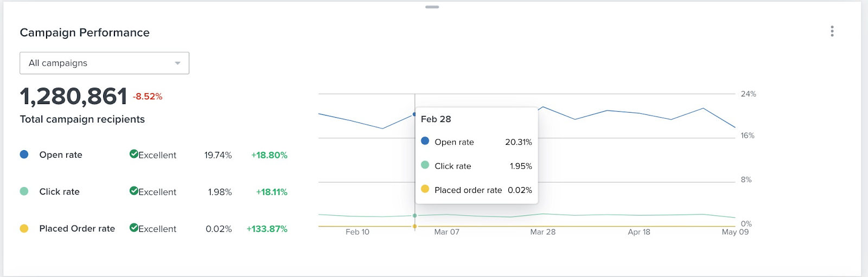
Task: Click the Click rate Excellent checkmark icon
Action: [x=133, y=191]
